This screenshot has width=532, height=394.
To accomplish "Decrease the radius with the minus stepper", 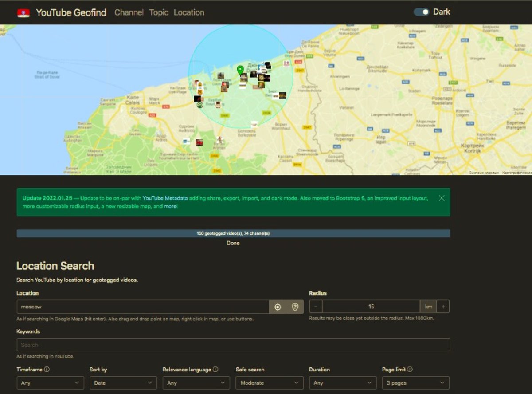I will 315,307.
